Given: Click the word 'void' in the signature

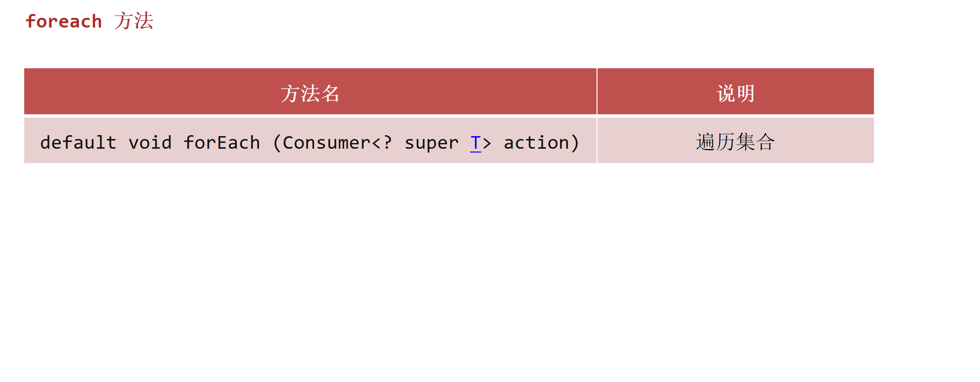Looking at the screenshot, I should click(x=150, y=143).
